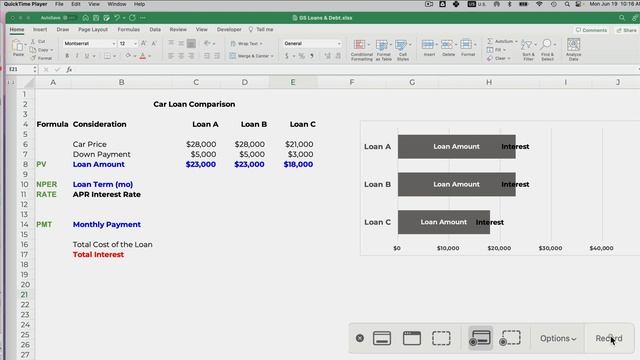Click the Comments button
Image resolution: width=640 pixels, height=360 pixels.
[x=591, y=30]
